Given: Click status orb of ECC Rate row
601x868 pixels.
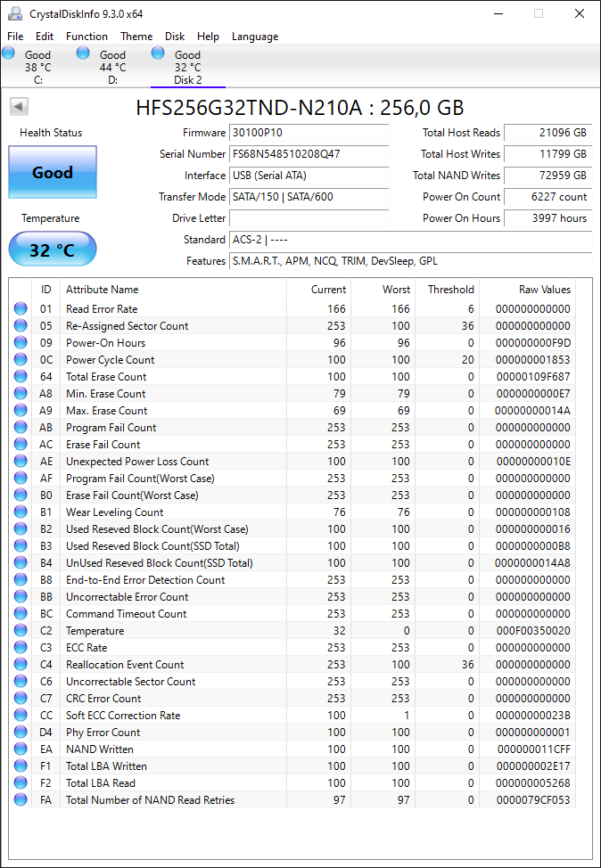Looking at the screenshot, I should pyautogui.click(x=21, y=648).
